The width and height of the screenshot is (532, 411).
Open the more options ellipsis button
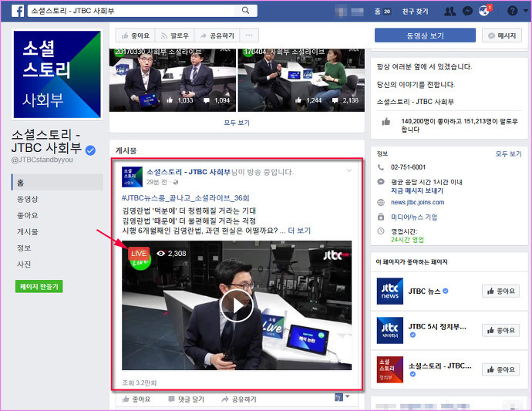click(249, 35)
